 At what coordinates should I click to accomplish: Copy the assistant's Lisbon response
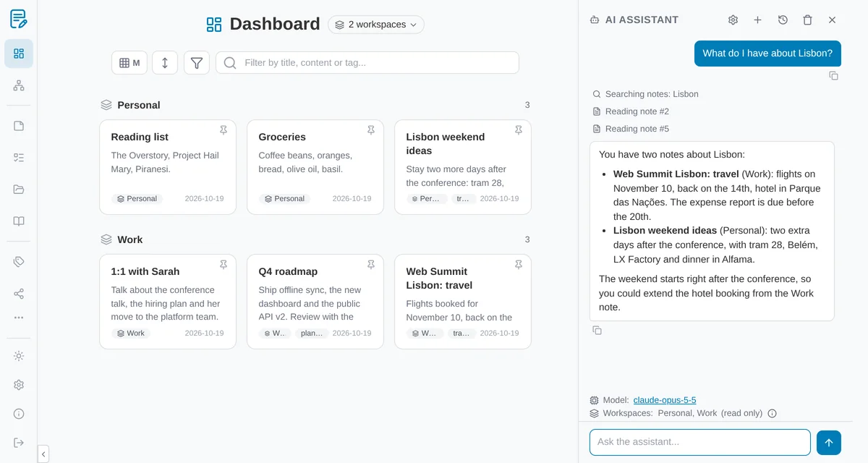coord(597,330)
